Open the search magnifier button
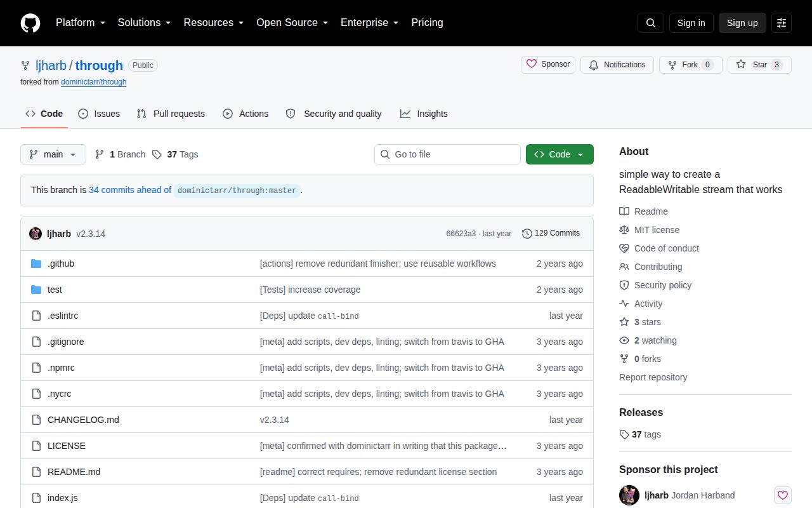The height and width of the screenshot is (508, 812). click(651, 23)
